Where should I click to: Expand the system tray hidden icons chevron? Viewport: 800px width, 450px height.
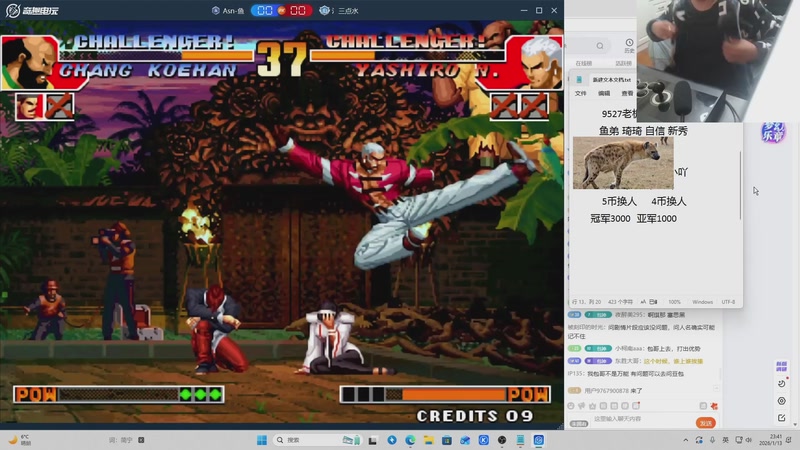click(686, 440)
